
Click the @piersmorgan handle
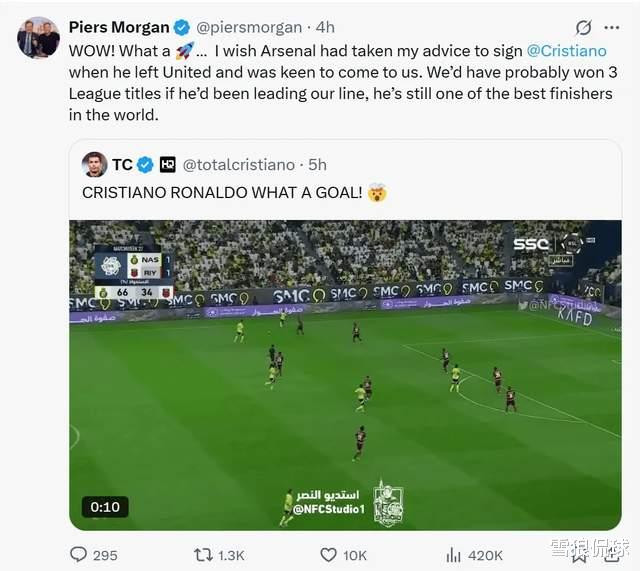pos(249,27)
